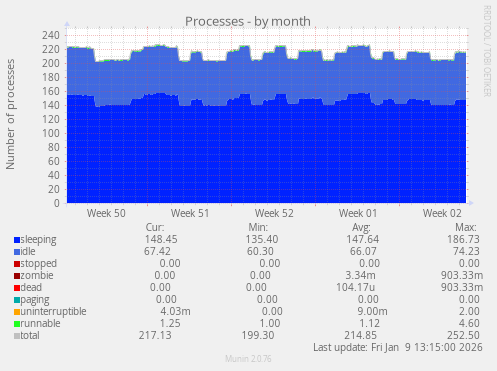The height and width of the screenshot is (371, 497).
Task: Click total maximum value 252.50
Action: tap(463, 335)
